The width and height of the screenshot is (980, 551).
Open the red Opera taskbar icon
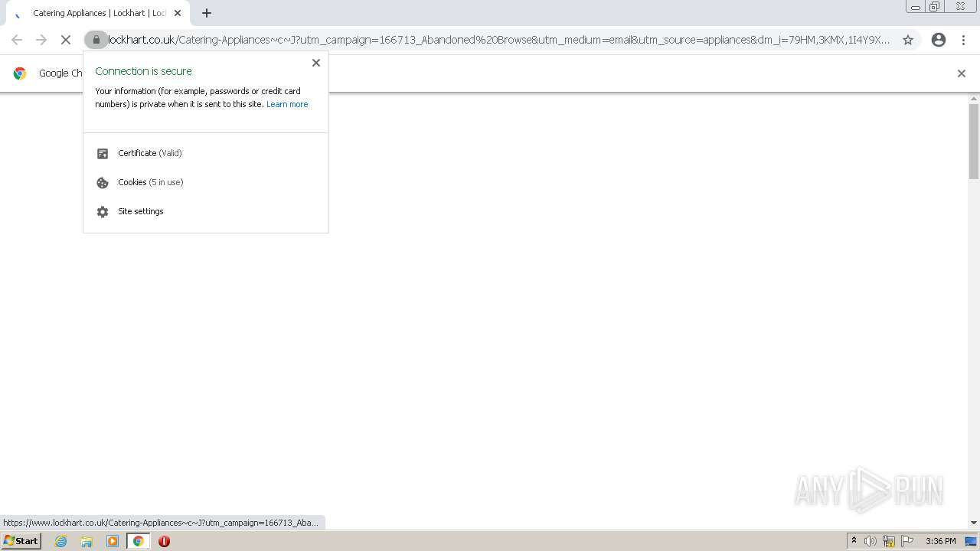coord(164,541)
